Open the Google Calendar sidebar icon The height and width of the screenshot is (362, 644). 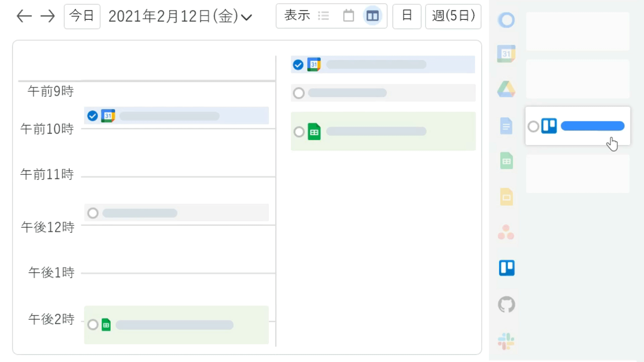[x=506, y=54]
